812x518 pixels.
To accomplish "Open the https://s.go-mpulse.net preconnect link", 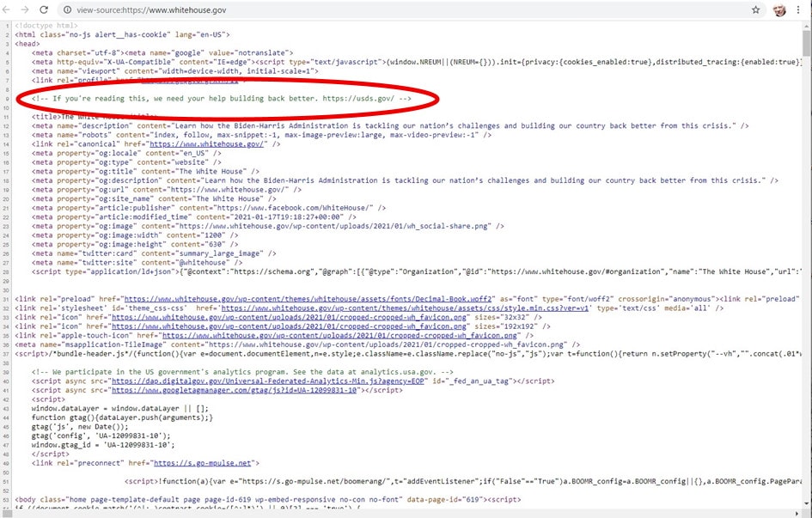I will 203,463.
